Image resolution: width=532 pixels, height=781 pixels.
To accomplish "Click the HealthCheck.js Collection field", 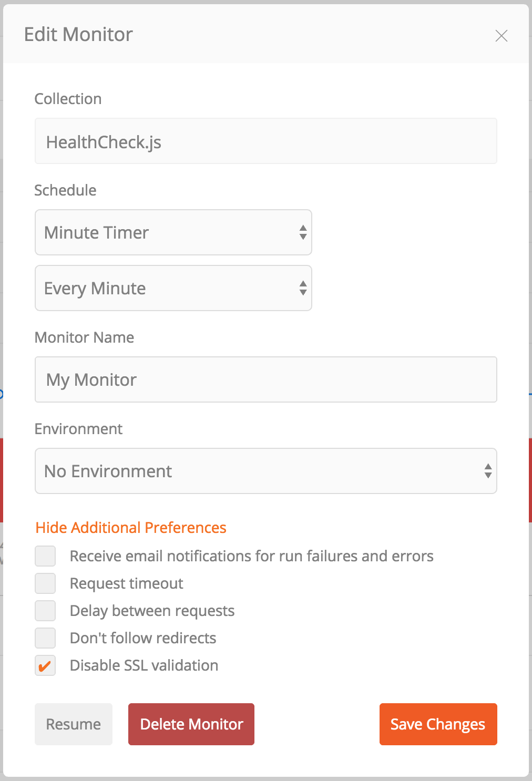I will tap(265, 141).
